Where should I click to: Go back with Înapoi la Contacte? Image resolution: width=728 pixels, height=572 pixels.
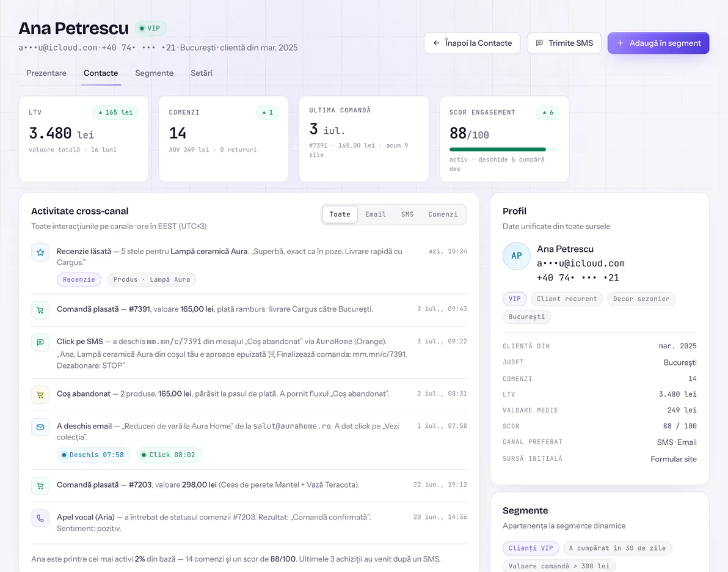471,43
